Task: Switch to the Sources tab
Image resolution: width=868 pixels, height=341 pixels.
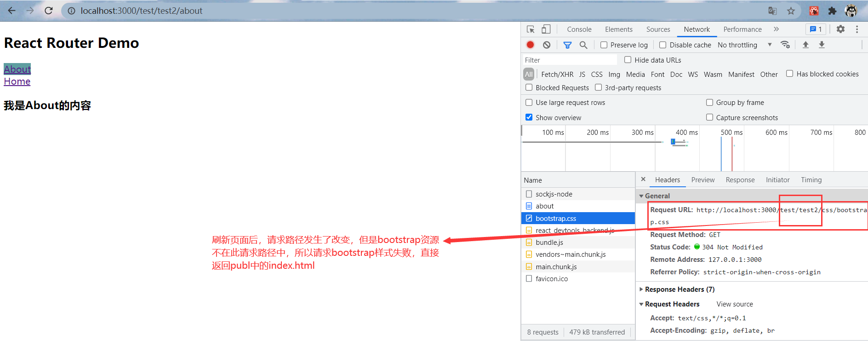Action: point(658,29)
